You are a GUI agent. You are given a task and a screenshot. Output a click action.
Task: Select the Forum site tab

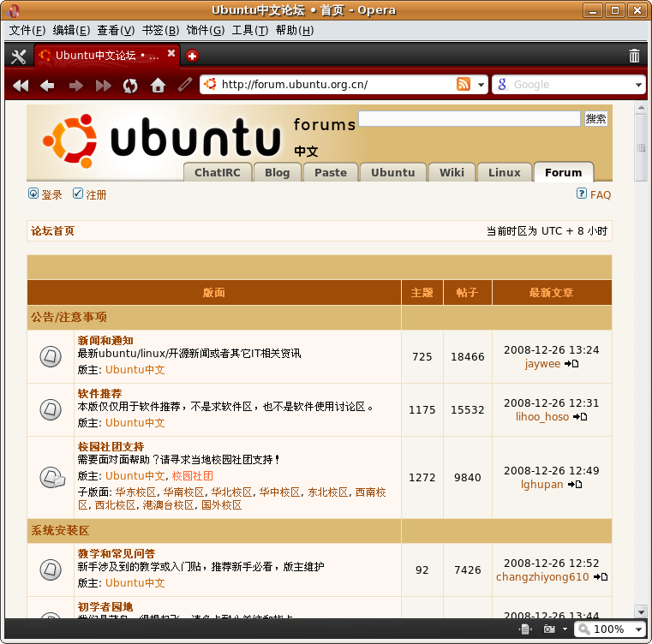(x=564, y=172)
